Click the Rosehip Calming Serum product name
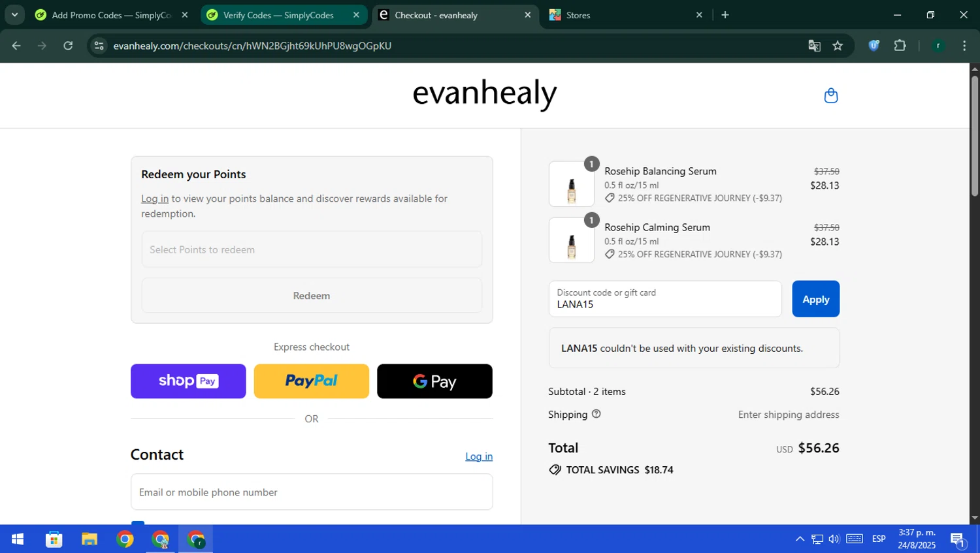This screenshot has width=980, height=553. (x=657, y=227)
